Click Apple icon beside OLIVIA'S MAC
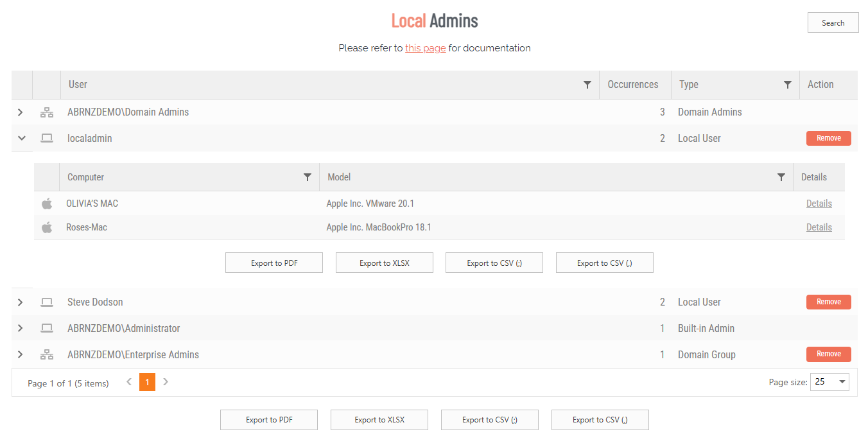The image size is (868, 443). 47,204
